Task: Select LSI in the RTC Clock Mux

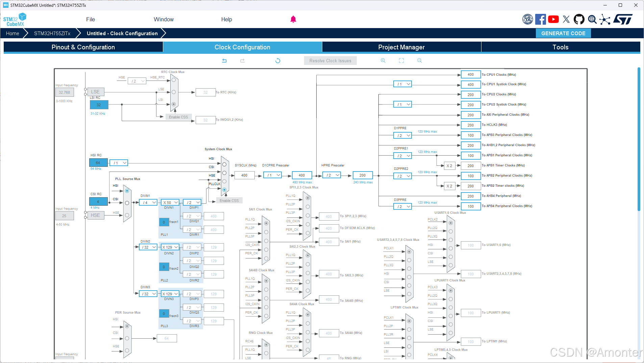Action: pyautogui.click(x=174, y=104)
